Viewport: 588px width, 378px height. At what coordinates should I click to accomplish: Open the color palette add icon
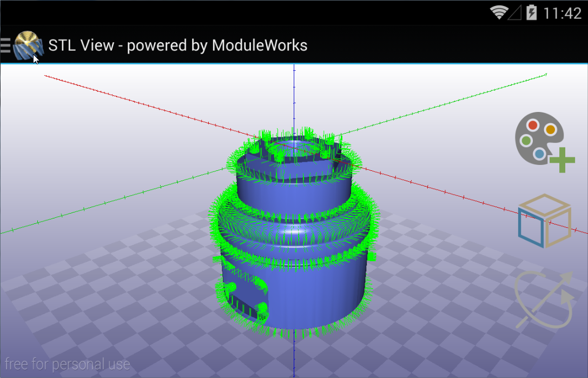(x=545, y=142)
